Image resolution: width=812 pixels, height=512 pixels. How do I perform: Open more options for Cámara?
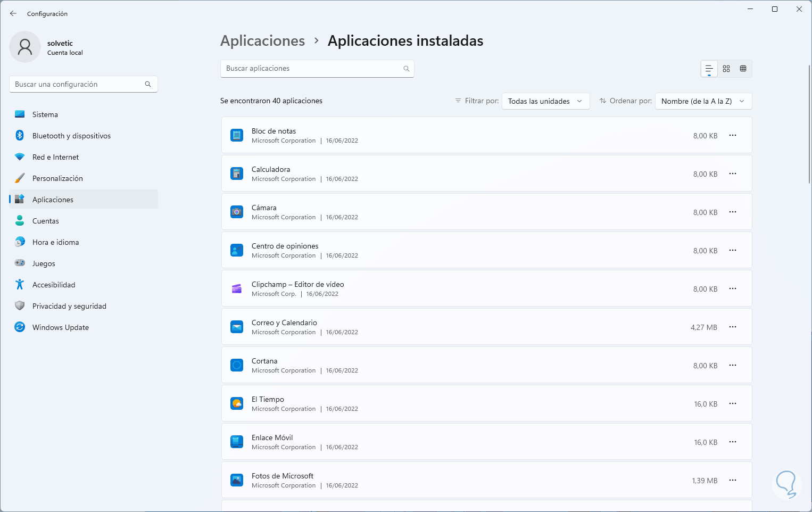733,212
